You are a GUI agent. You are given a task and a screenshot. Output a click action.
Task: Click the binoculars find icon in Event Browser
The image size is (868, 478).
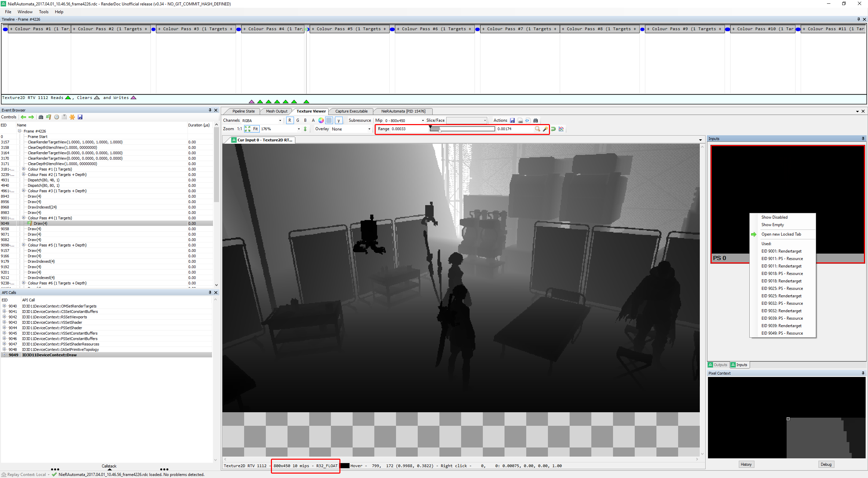coord(41,117)
